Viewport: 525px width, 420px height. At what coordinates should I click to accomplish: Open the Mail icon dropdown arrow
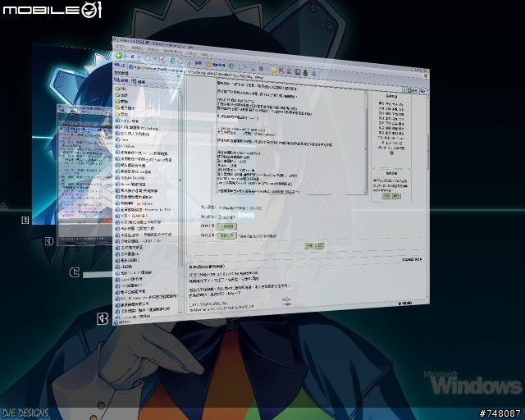tap(246, 67)
